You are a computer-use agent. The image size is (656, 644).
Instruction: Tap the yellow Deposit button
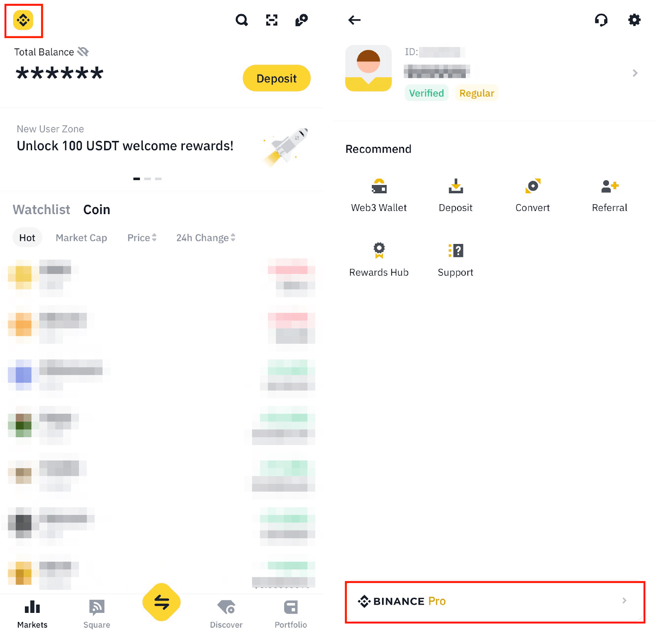click(277, 78)
